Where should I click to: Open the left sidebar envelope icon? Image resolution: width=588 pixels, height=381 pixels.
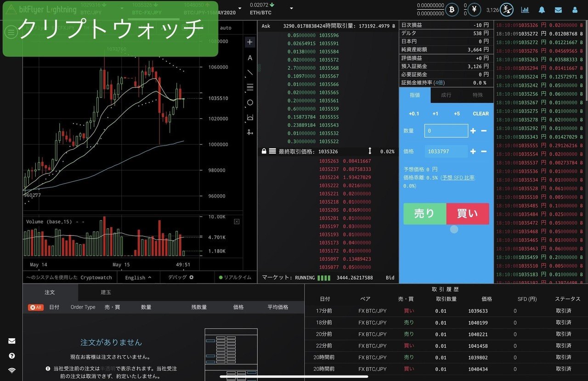point(12,341)
